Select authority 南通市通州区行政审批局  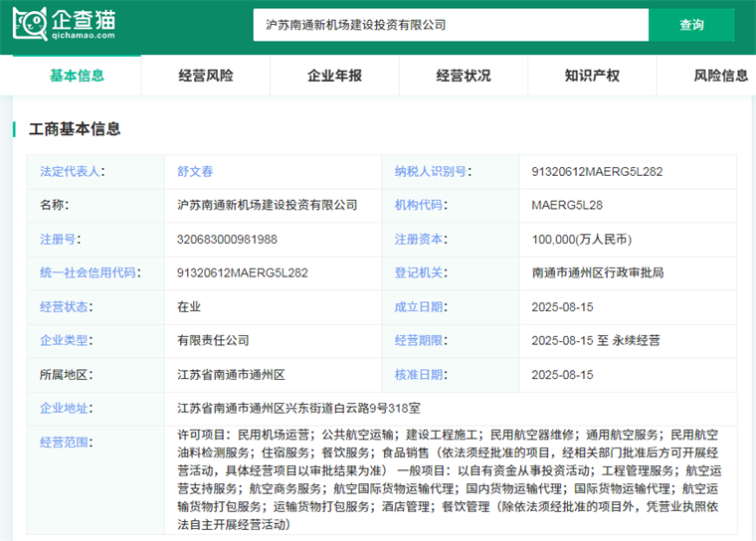click(x=598, y=272)
